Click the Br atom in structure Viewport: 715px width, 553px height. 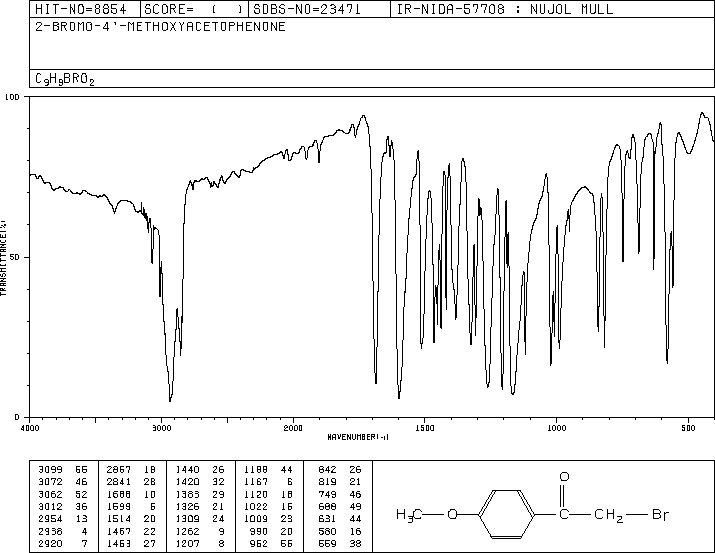click(x=660, y=515)
